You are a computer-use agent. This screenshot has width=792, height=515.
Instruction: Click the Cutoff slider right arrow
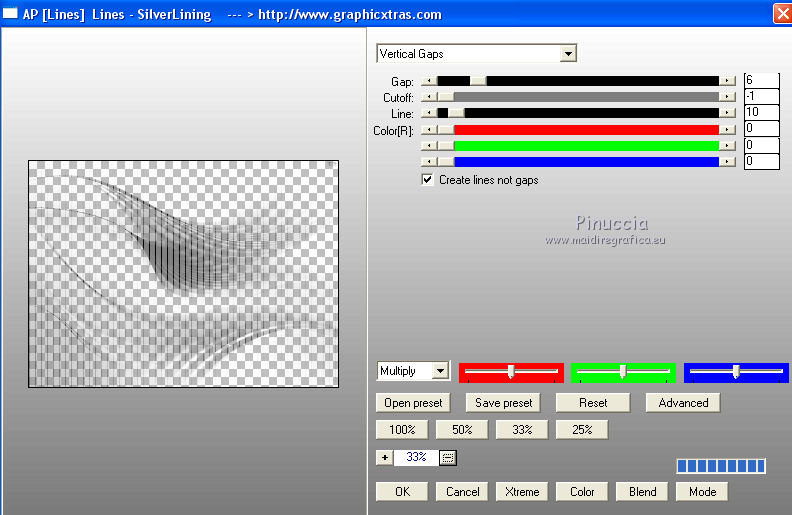tap(727, 97)
